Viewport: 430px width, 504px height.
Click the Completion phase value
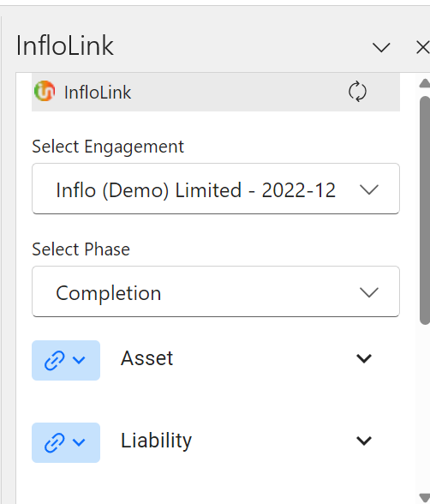[x=109, y=293]
